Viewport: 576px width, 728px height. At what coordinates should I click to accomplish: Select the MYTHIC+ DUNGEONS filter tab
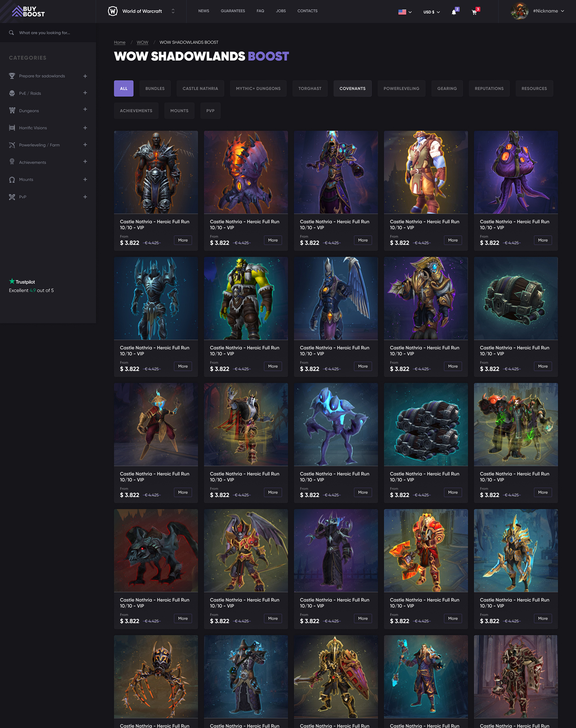pos(258,88)
